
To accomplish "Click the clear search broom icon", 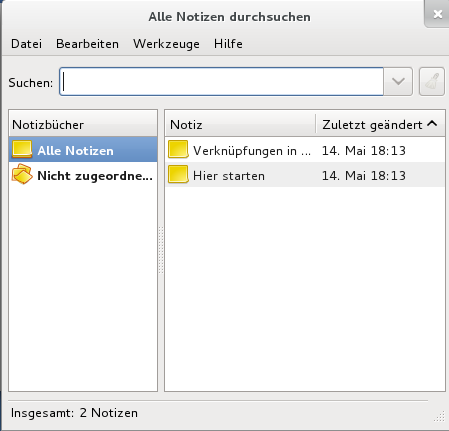I will 432,82.
